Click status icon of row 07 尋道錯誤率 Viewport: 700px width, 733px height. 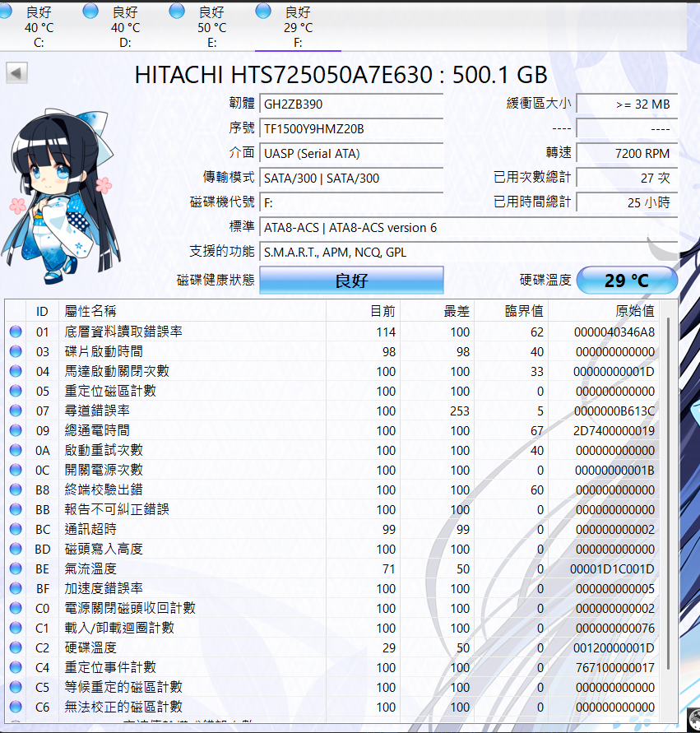[x=16, y=411]
